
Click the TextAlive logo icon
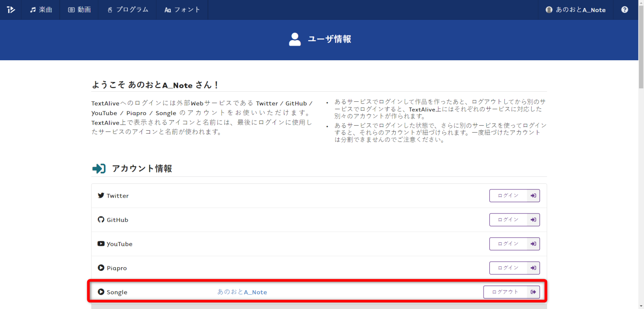10,9
